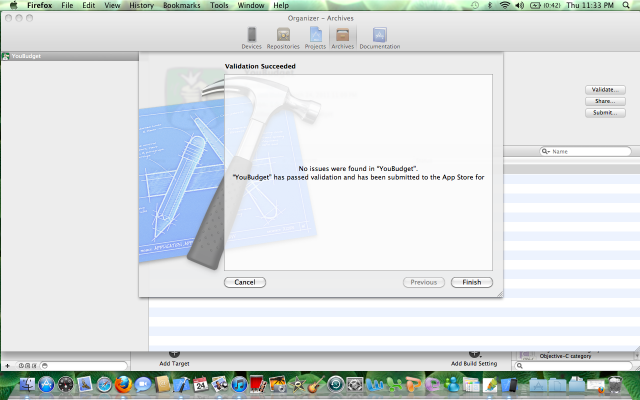Click the bottom-left filter field
The width and height of the screenshot is (640, 400).
pyautogui.click(x=84, y=366)
